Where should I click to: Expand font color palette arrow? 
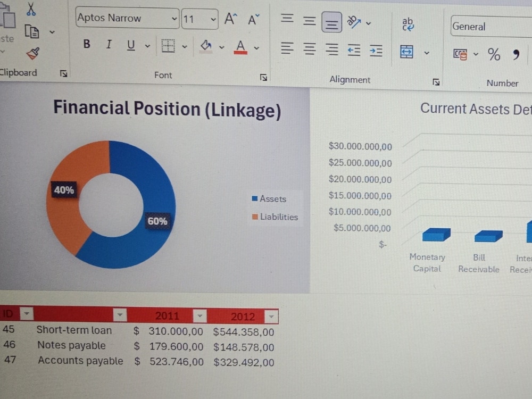click(x=256, y=48)
